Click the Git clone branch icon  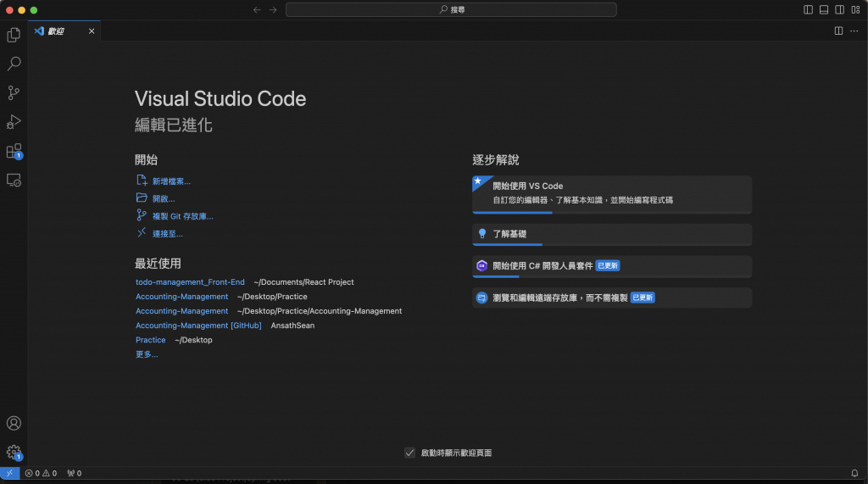tap(142, 215)
